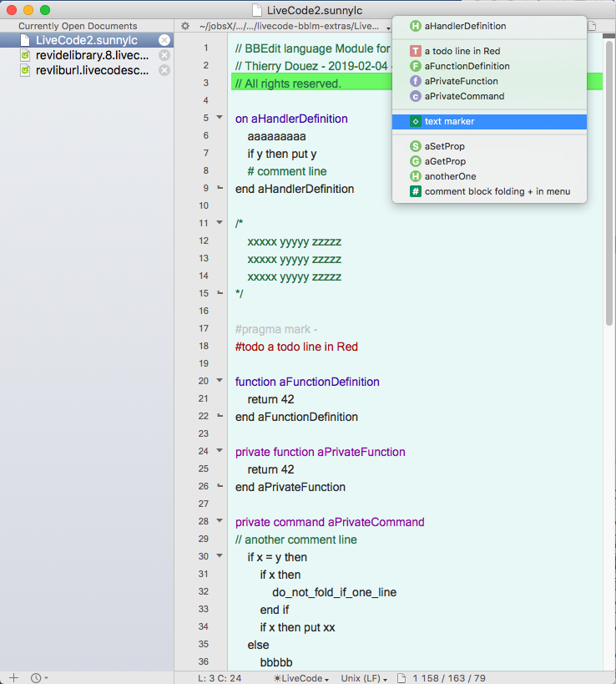The height and width of the screenshot is (684, 616).
Task: Collapse the fold at line 5
Action: pos(220,119)
